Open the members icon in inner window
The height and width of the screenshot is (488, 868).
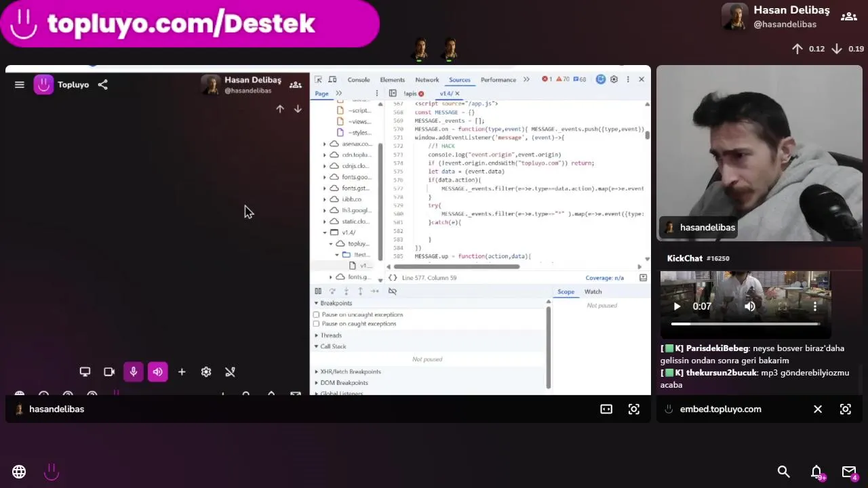(296, 85)
